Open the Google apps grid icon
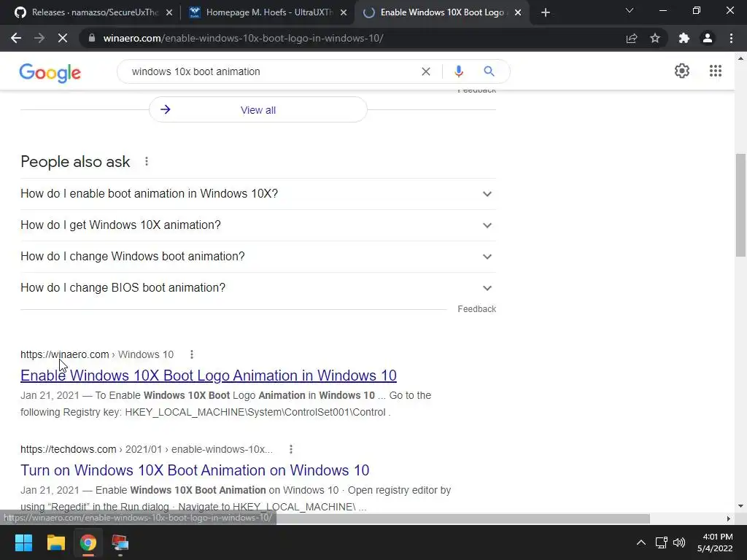747x560 pixels. click(716, 71)
